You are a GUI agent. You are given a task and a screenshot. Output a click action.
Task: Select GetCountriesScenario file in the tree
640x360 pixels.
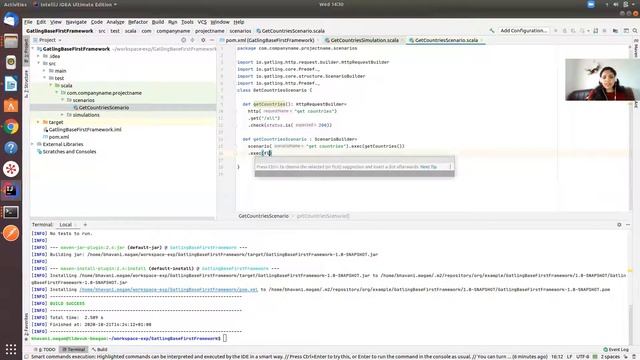coord(104,108)
